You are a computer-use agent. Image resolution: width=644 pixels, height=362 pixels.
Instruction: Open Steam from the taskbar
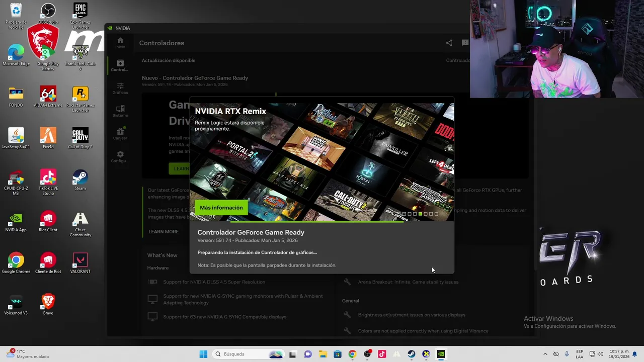(412, 354)
